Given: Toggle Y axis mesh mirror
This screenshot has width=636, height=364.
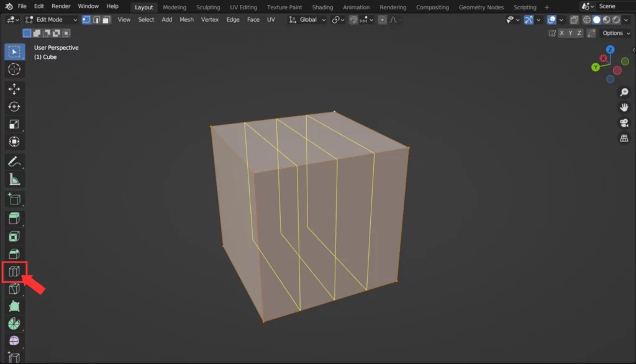Looking at the screenshot, I should pos(570,34).
